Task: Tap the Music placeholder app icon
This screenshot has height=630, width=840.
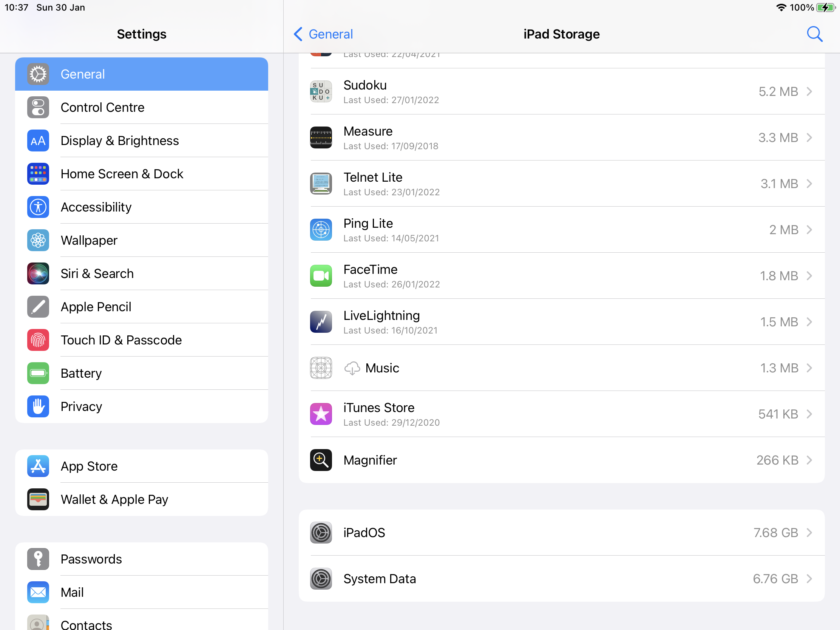Action: click(x=321, y=368)
